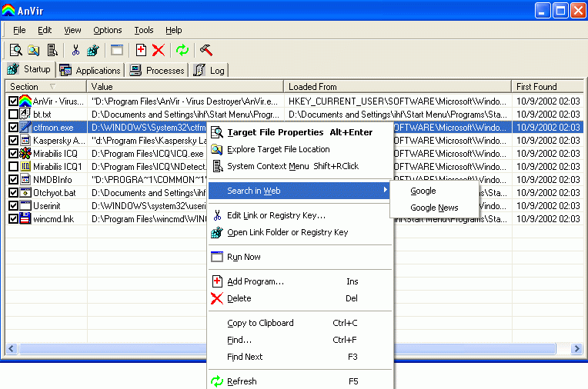Sort by the Section column header
The image size is (588, 389).
point(45,87)
